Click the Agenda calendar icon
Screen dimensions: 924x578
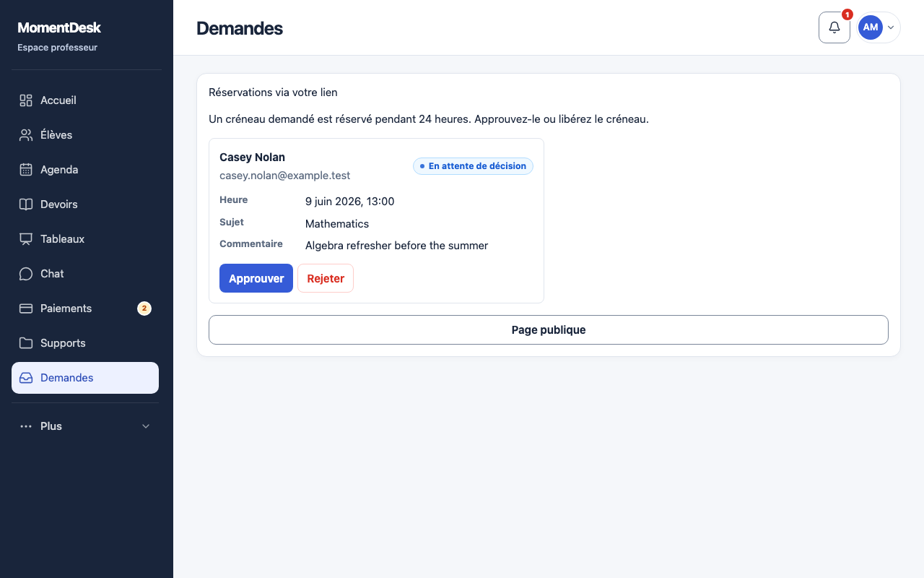[26, 170]
